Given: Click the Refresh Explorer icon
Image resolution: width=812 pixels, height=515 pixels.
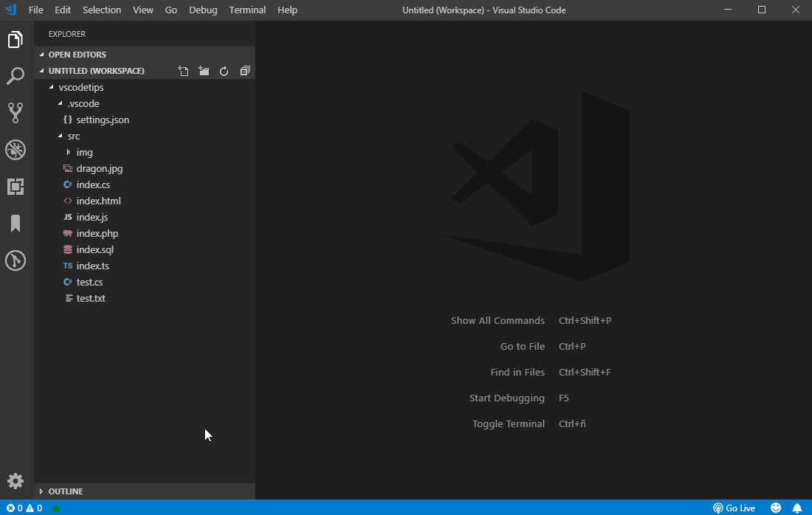Looking at the screenshot, I should coord(223,71).
